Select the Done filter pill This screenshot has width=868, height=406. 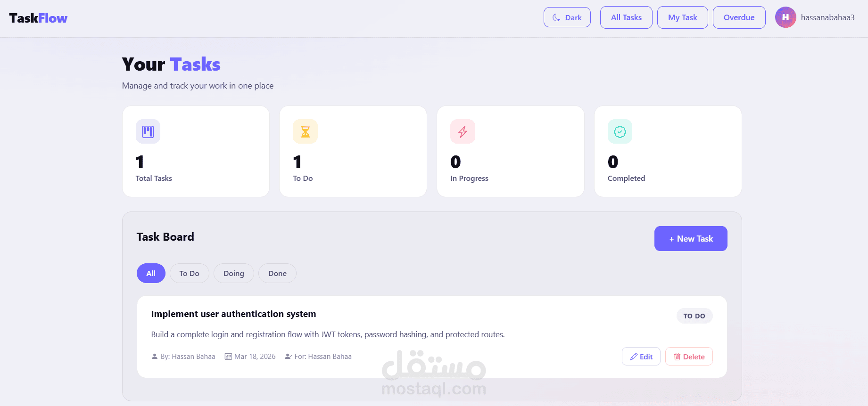(x=277, y=273)
